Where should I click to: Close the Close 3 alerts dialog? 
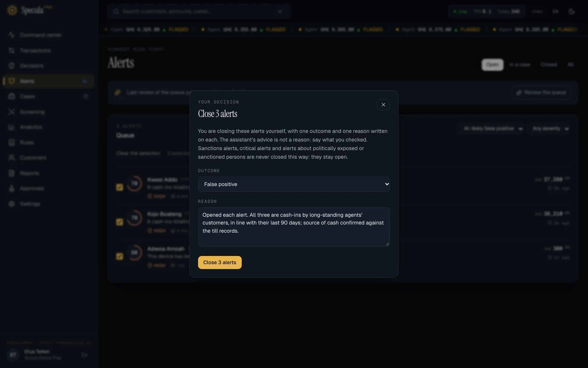(383, 105)
